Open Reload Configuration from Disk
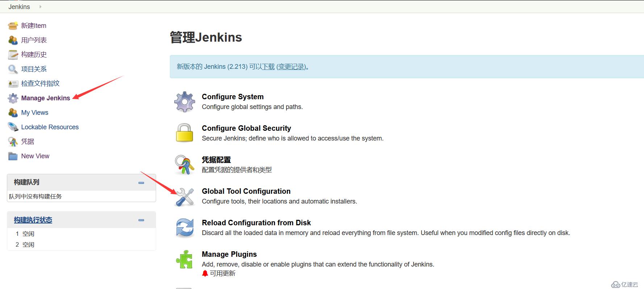The image size is (644, 289). click(256, 223)
